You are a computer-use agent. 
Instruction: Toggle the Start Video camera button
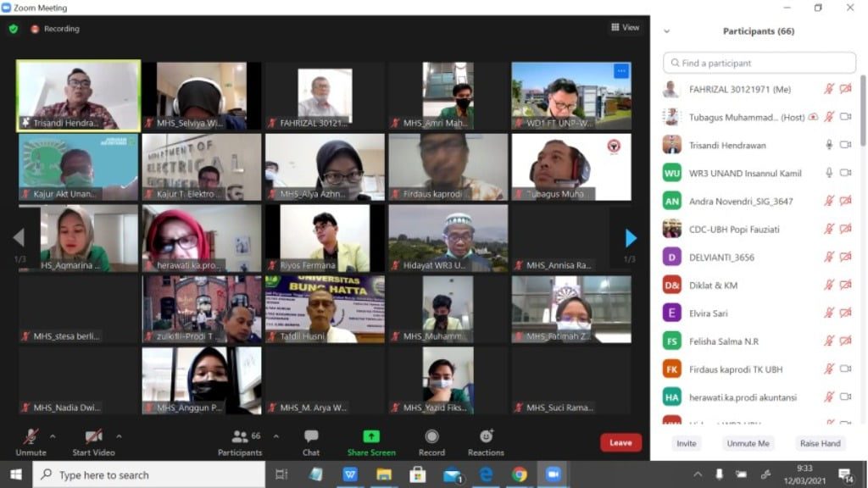pyautogui.click(x=93, y=436)
